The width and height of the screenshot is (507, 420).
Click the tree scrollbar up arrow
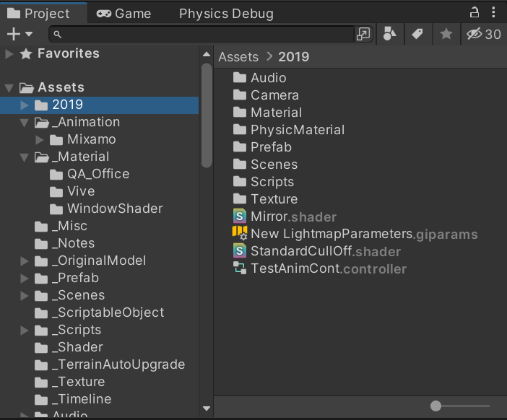pos(207,54)
